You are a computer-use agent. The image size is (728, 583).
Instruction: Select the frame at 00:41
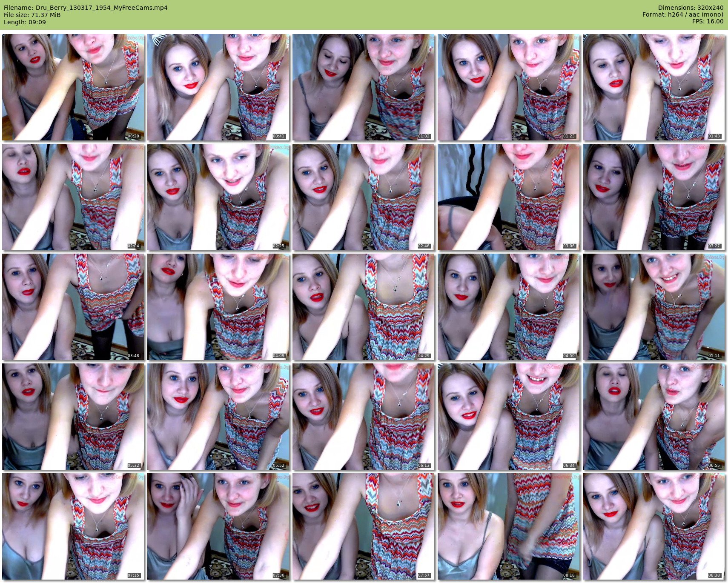pos(218,87)
